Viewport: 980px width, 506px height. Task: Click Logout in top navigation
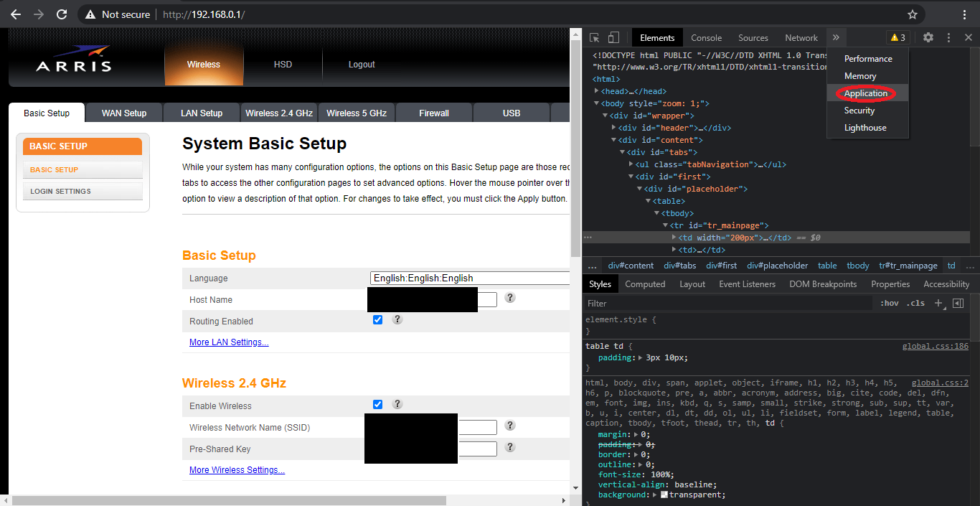[362, 65]
